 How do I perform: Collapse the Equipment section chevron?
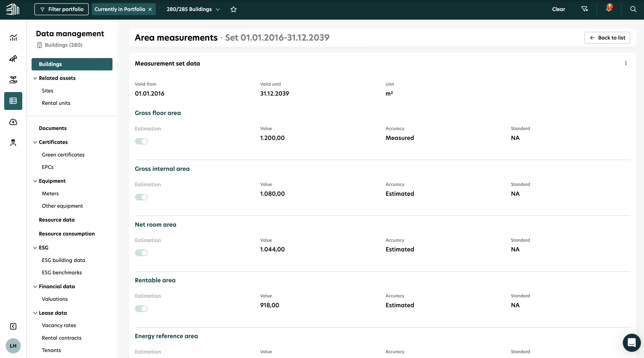coord(35,181)
